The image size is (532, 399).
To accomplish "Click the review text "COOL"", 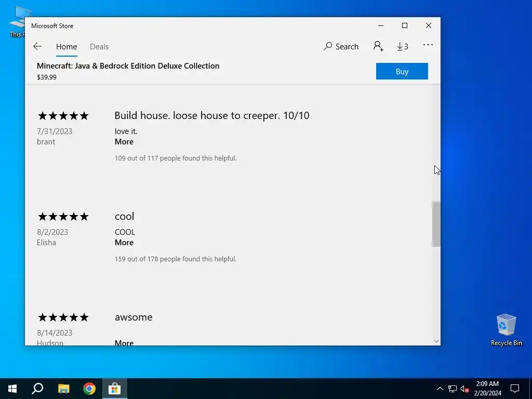I will 125,232.
